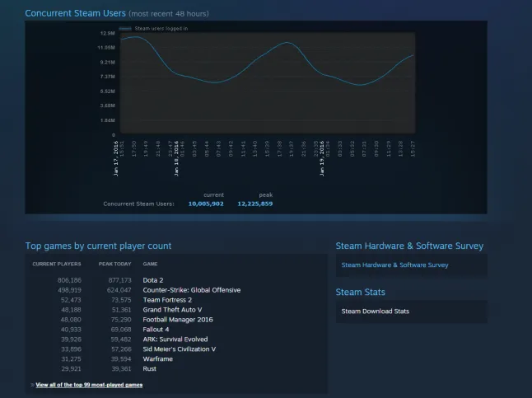Select Sid Meier's Civilization V entry
The image size is (532, 398).
click(180, 349)
